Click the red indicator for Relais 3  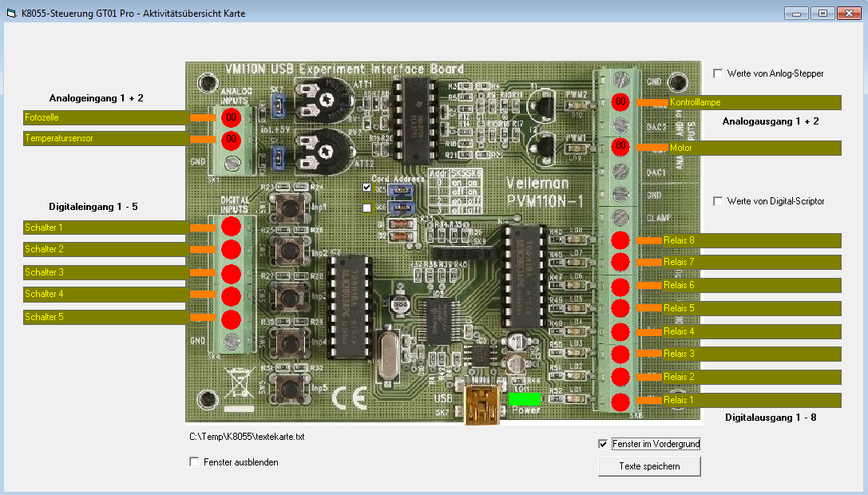point(620,354)
